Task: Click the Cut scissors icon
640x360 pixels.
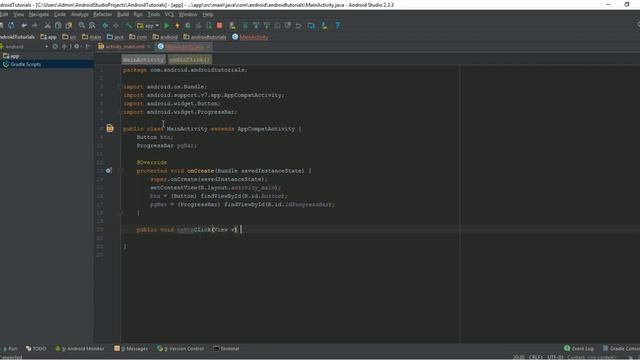Action: pos(48,25)
